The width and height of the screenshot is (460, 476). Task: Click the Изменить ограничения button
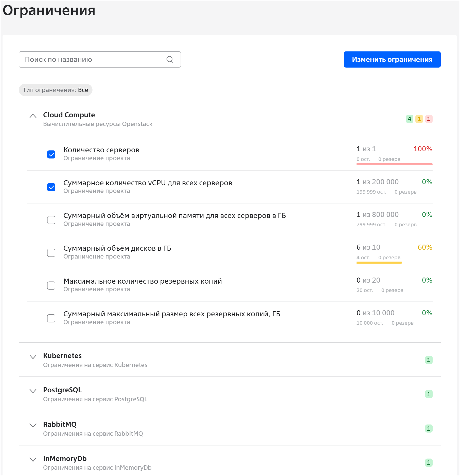392,60
